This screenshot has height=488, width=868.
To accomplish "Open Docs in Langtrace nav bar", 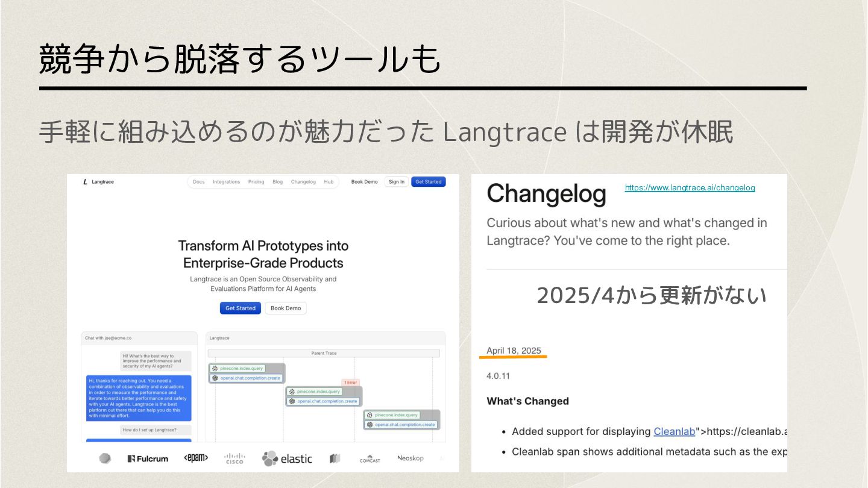I will [199, 182].
